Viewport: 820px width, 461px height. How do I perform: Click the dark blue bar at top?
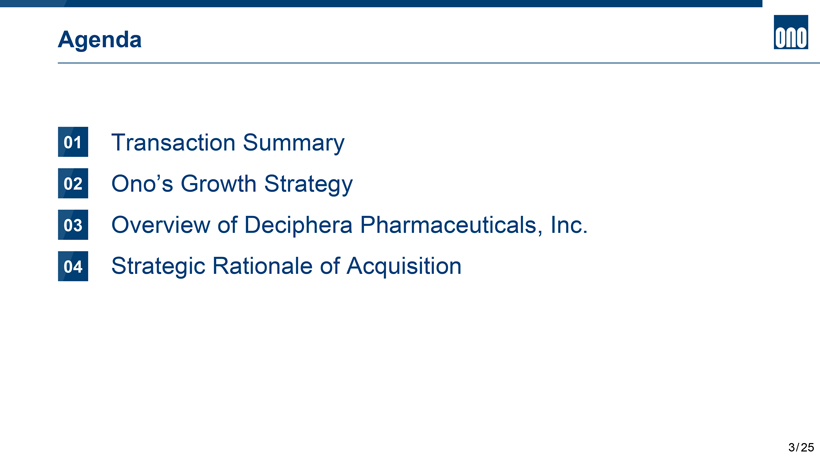[x=380, y=3]
